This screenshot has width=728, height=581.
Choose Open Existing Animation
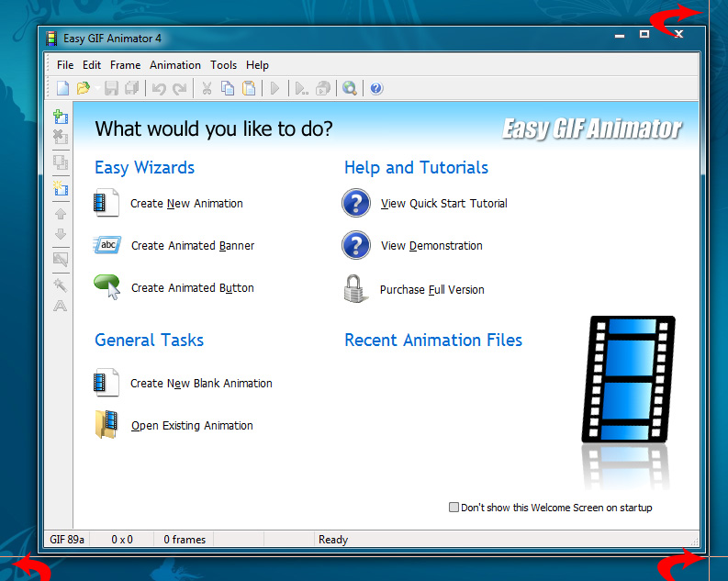[192, 426]
